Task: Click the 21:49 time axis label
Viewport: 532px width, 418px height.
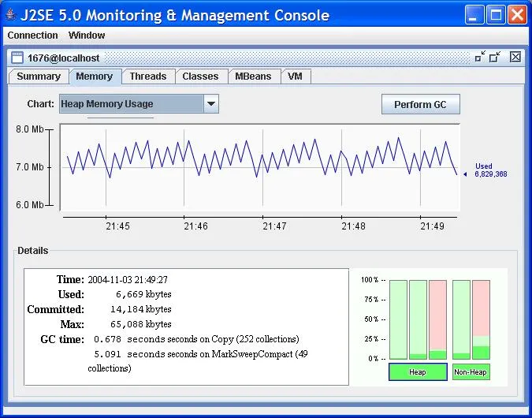Action: coord(432,226)
